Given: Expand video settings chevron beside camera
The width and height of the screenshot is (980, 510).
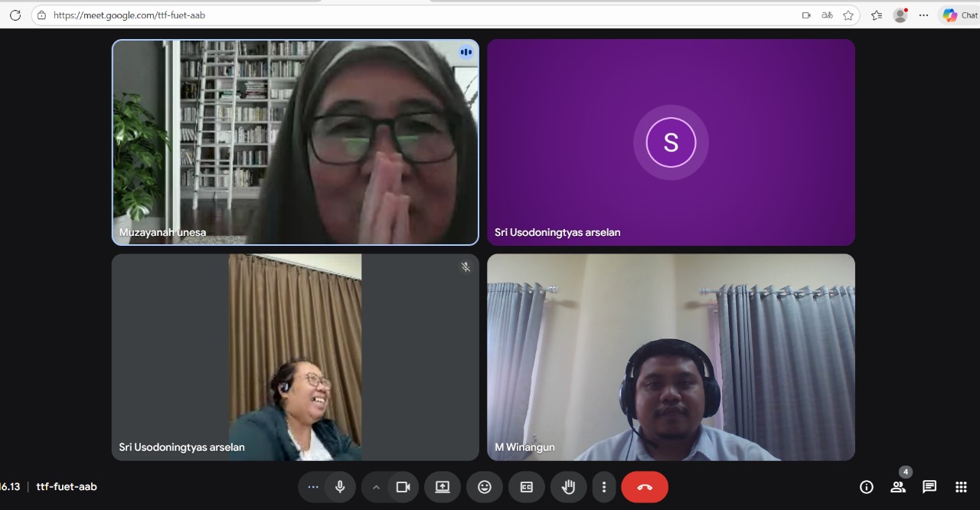Looking at the screenshot, I should [376, 487].
